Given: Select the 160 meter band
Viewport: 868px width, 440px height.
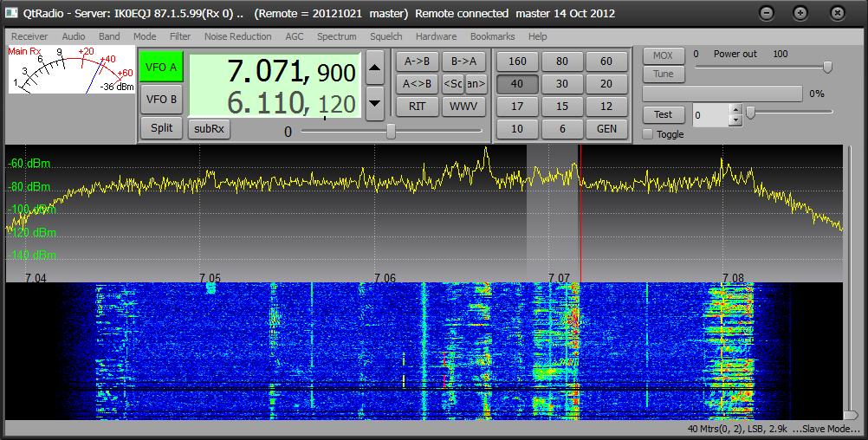Looking at the screenshot, I should 517,61.
